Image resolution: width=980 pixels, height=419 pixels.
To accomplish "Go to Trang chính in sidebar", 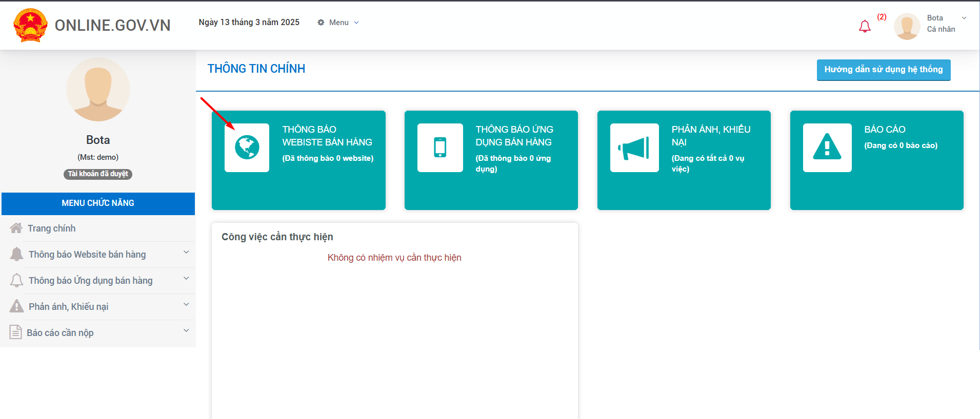I will (51, 228).
